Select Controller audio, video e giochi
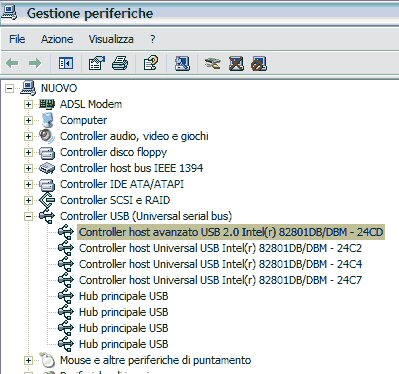The height and width of the screenshot is (374, 399). [134, 136]
